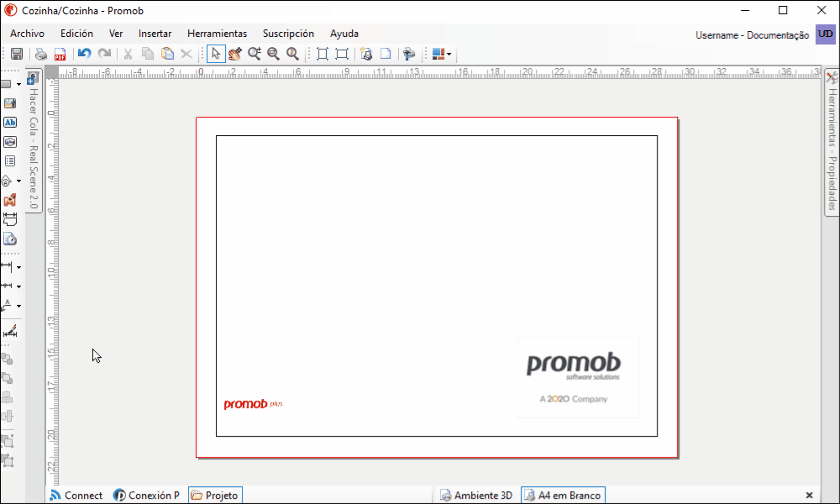Click the promob software solutions logo on page
Screen dimensions: 840x504
coord(578,377)
